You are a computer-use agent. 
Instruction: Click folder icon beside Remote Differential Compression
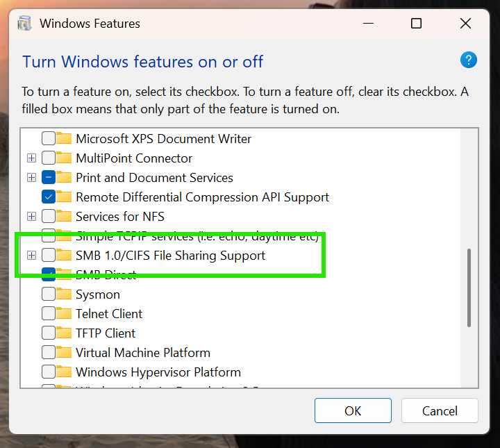(64, 197)
